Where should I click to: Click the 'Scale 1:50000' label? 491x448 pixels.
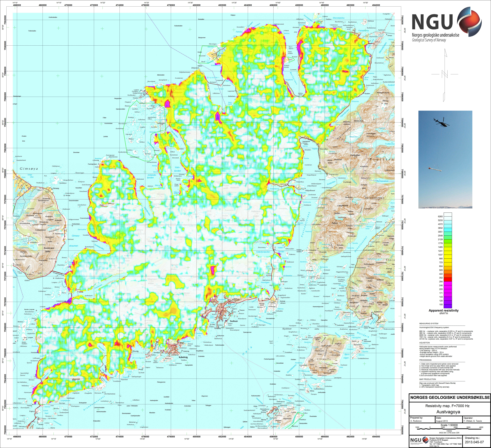(449, 425)
